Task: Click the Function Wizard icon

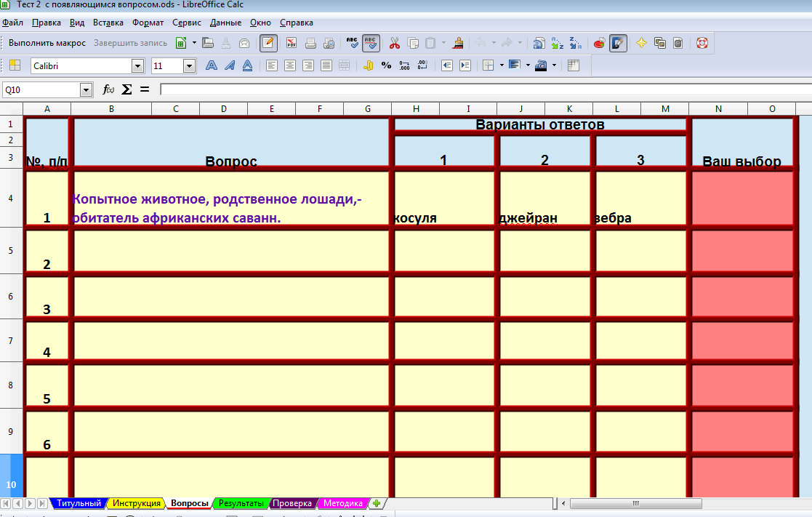Action: pyautogui.click(x=108, y=89)
